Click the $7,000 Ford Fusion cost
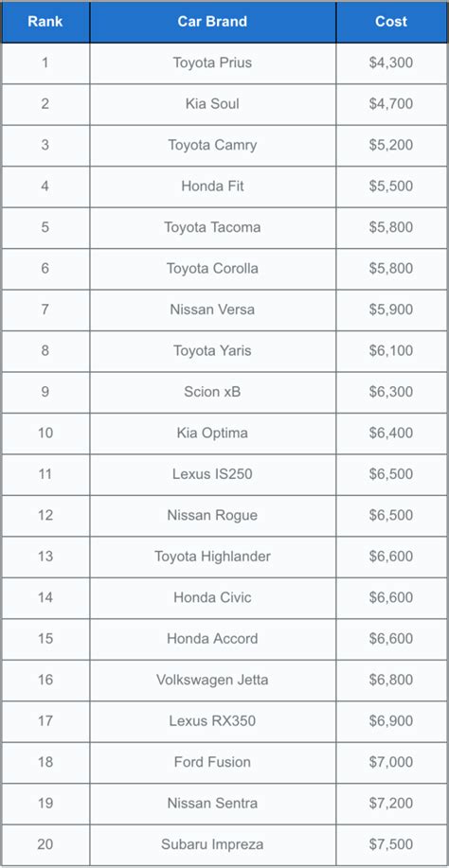Viewport: 449px width, 868px height. coord(391,762)
